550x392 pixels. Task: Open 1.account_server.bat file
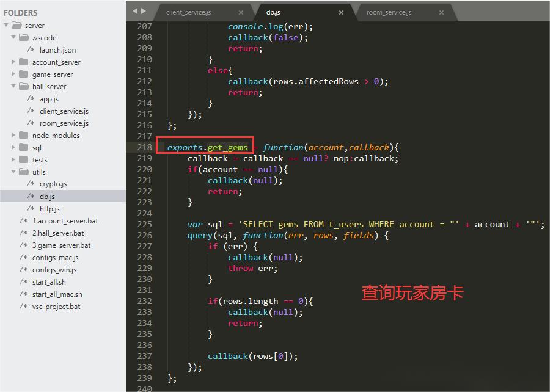pyautogui.click(x=65, y=220)
